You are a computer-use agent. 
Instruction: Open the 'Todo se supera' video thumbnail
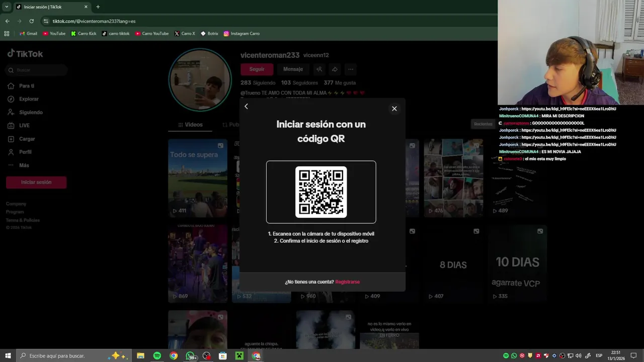click(198, 178)
